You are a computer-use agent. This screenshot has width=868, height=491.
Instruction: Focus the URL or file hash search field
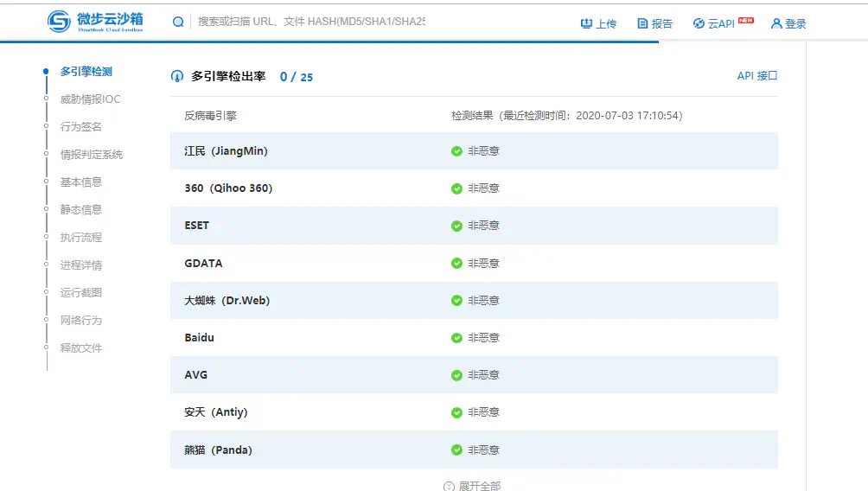(311, 22)
